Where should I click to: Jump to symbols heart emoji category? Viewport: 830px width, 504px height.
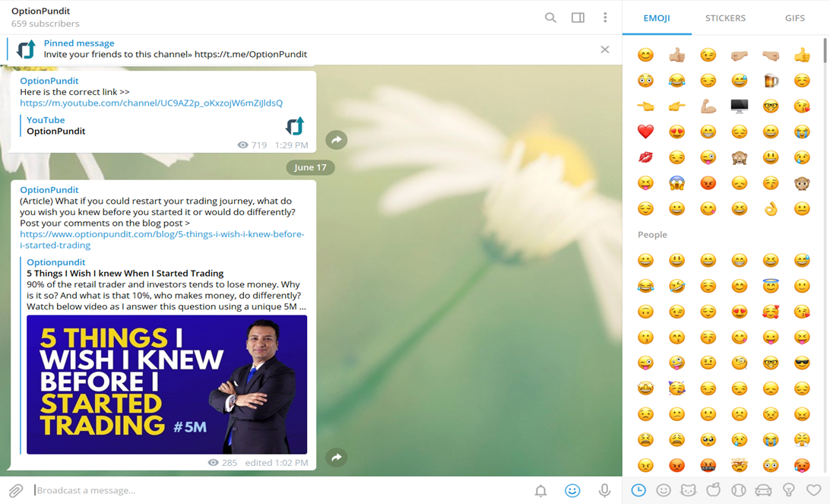[813, 490]
